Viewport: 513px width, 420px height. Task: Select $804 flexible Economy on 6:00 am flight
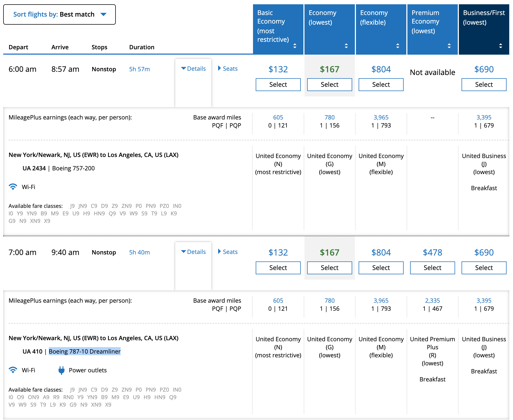[381, 85]
